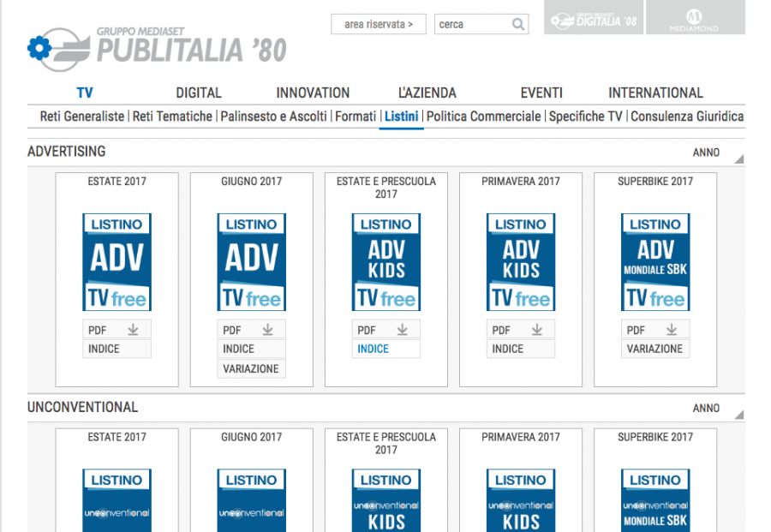Click the search magnifier icon
Viewport: 771px width, 532px height.
point(518,25)
